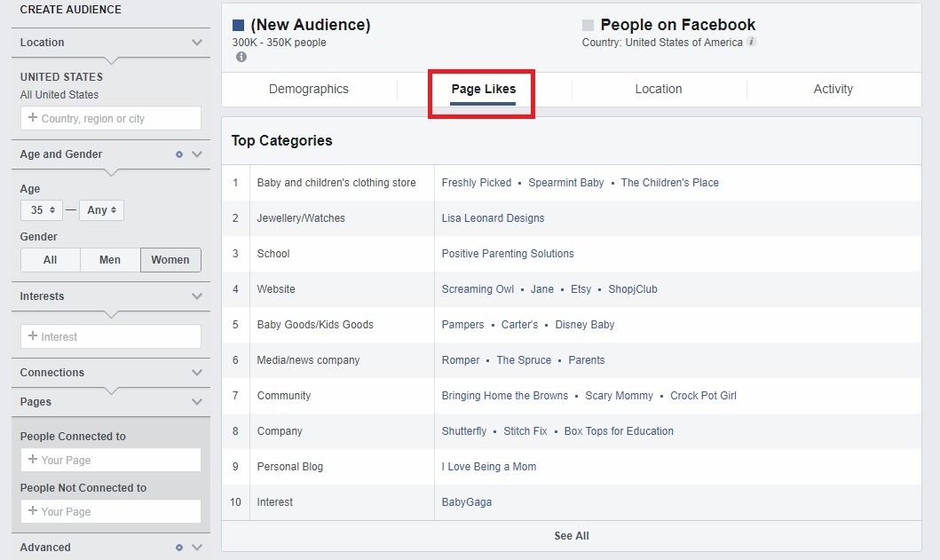940x560 pixels.
Task: Select the Women gender filter
Action: click(170, 259)
